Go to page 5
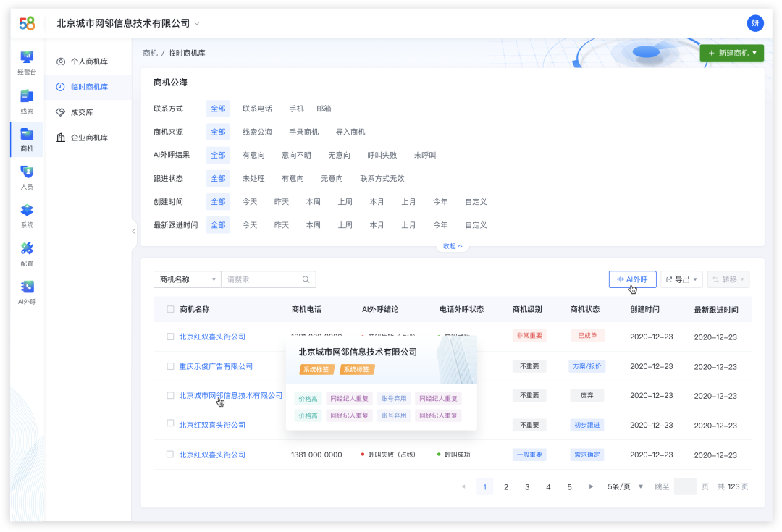 pyautogui.click(x=569, y=486)
